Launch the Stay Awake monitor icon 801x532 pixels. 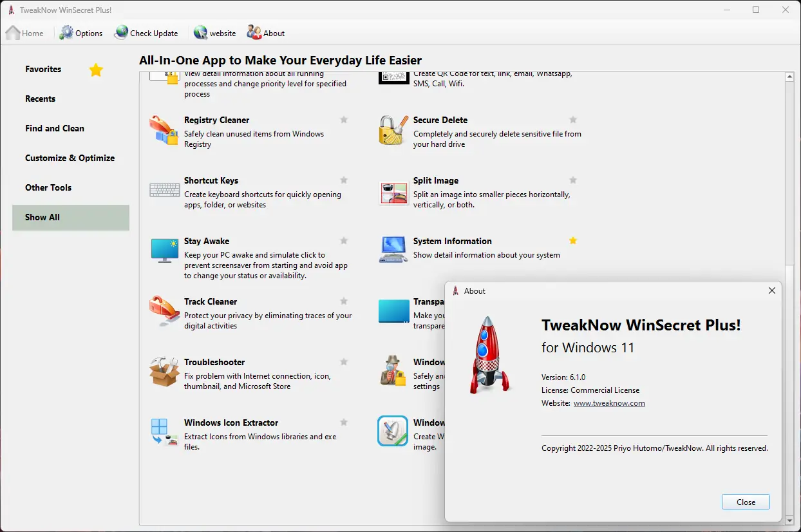(164, 251)
